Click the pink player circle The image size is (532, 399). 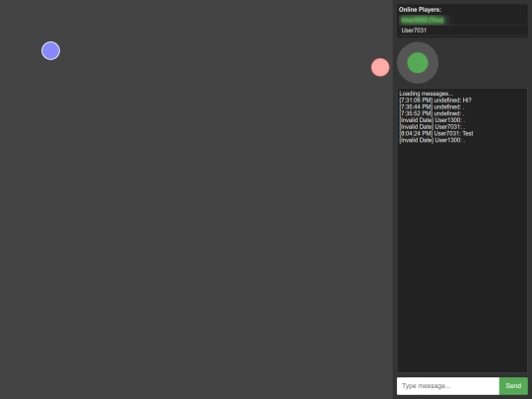(380, 67)
